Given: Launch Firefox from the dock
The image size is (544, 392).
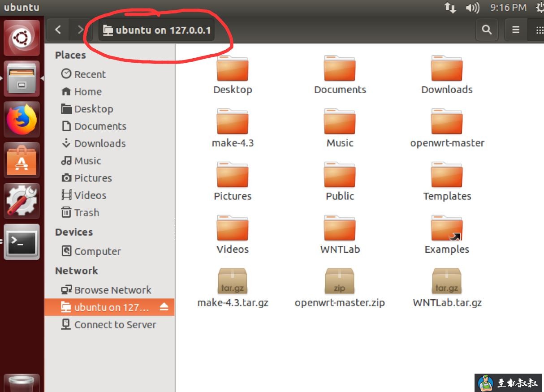Looking at the screenshot, I should 22,119.
